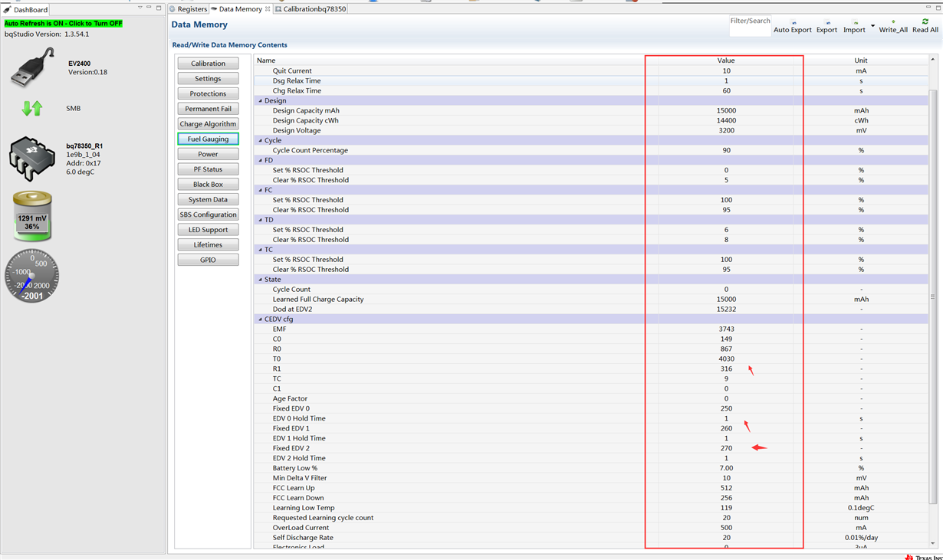
Task: Collapse the FD group
Action: coord(260,160)
